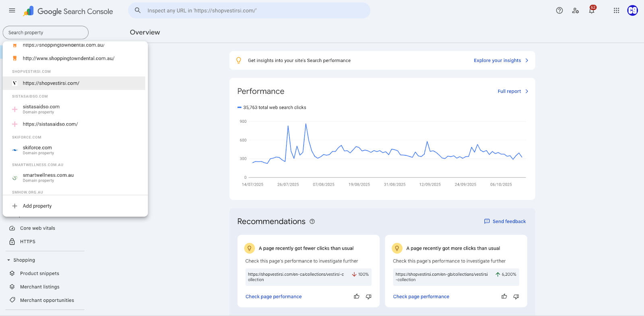This screenshot has width=644, height=316.
Task: Choose the sistasaidso.com domain property
Action: pyautogui.click(x=41, y=109)
